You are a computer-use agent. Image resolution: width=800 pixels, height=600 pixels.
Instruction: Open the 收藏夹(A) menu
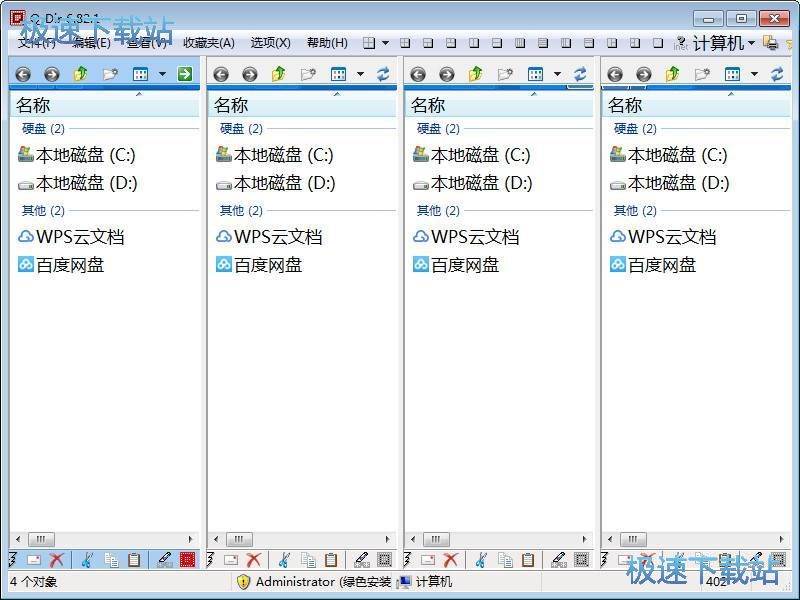207,42
